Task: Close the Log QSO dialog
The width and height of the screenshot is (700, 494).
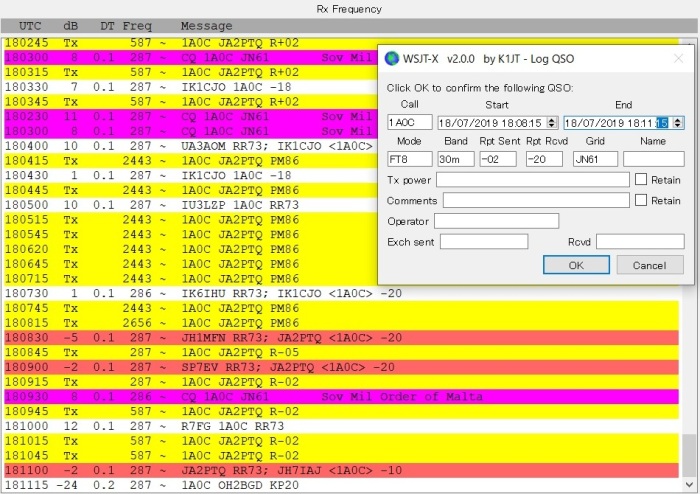Action: pyautogui.click(x=678, y=58)
